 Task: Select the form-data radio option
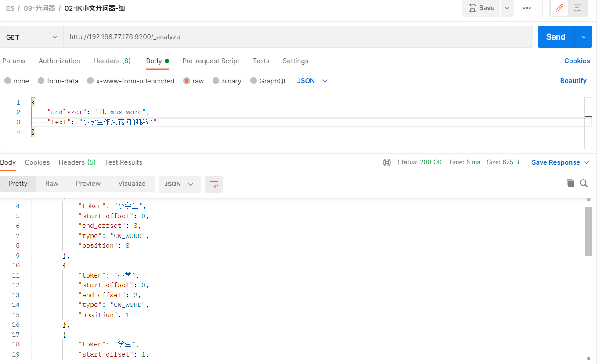click(x=41, y=81)
